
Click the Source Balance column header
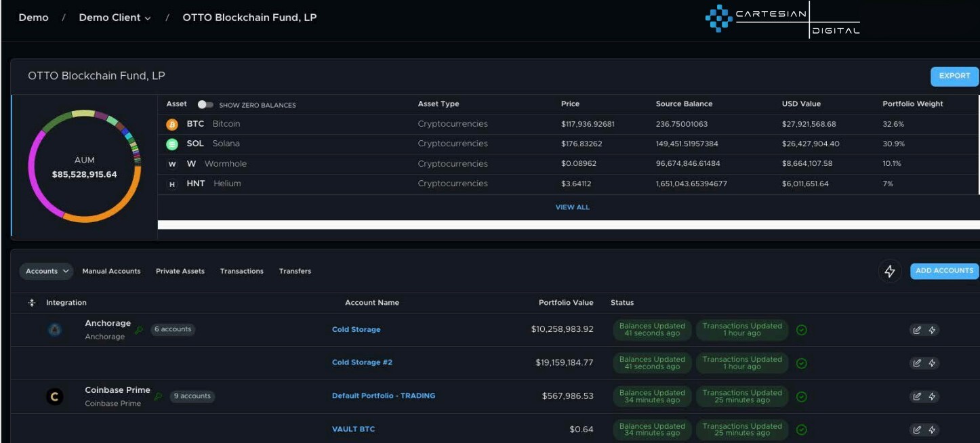[684, 104]
